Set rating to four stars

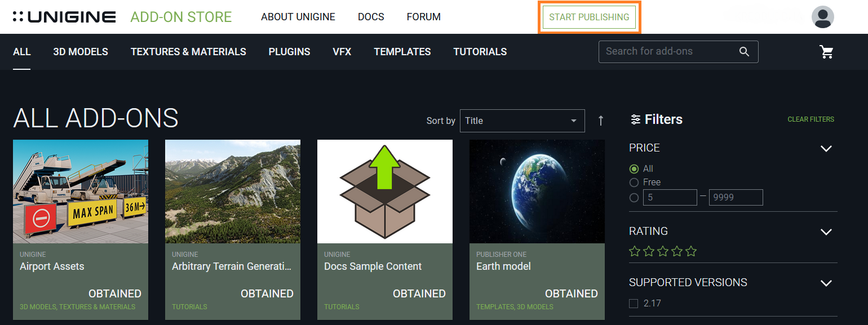[677, 251]
